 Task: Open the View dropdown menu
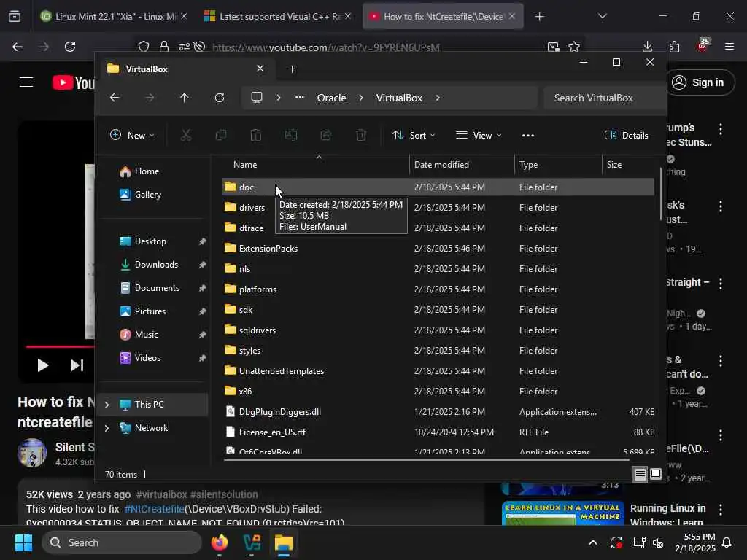click(479, 135)
